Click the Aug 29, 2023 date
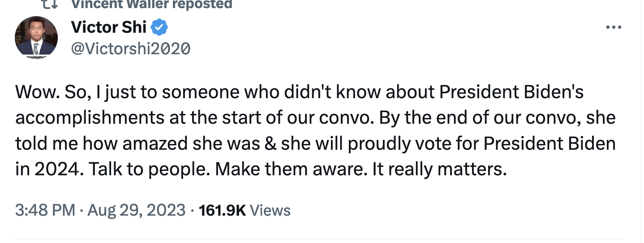 [136, 210]
